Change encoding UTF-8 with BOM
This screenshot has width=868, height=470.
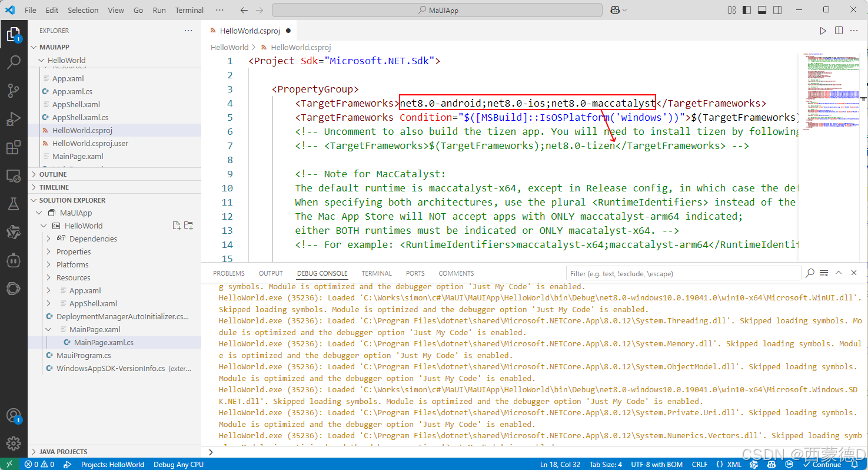click(657, 464)
